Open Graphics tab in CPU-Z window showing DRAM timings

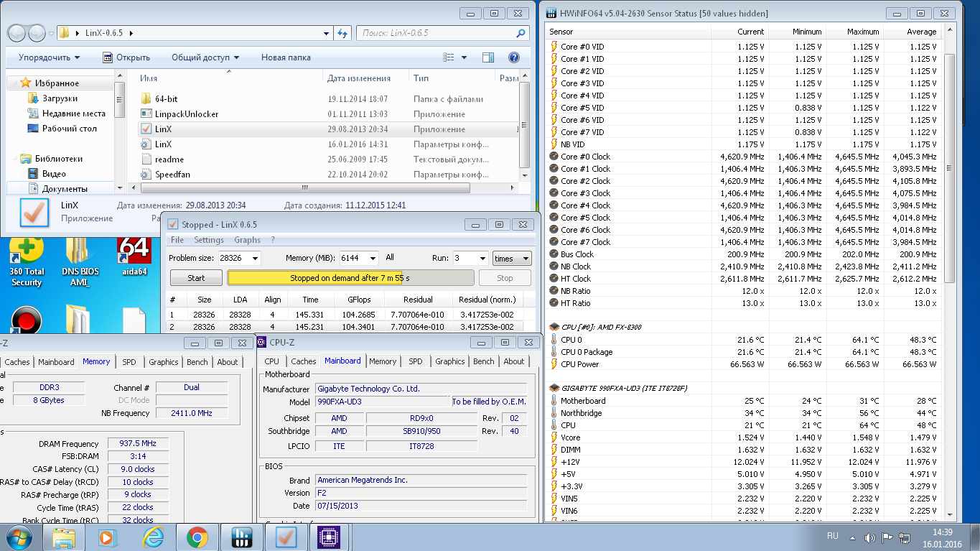click(164, 362)
